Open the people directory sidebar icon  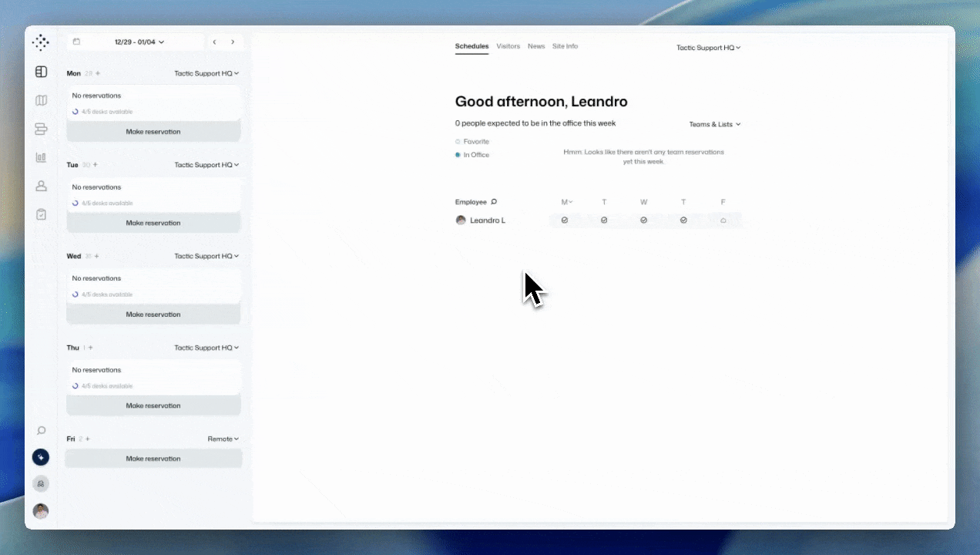(41, 186)
